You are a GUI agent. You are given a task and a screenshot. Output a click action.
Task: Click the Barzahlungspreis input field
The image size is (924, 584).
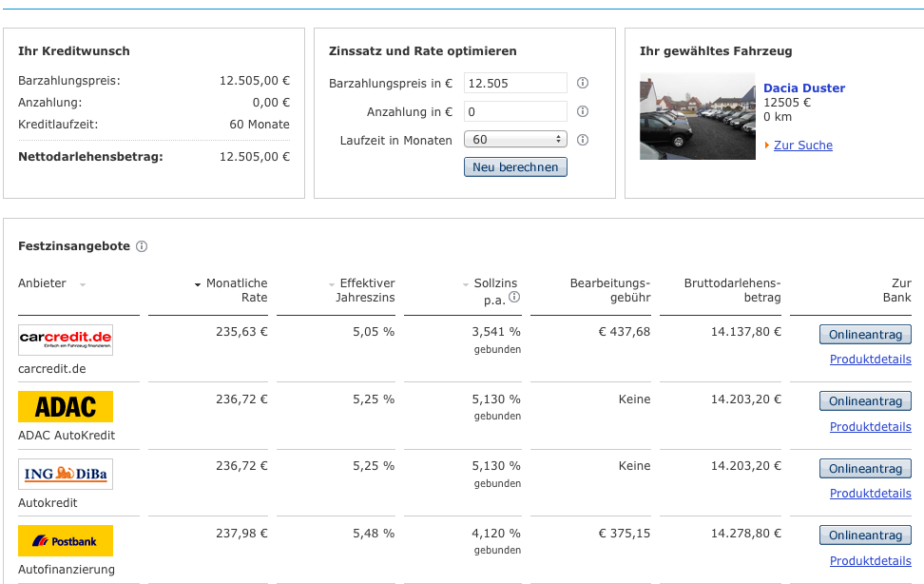[x=515, y=83]
